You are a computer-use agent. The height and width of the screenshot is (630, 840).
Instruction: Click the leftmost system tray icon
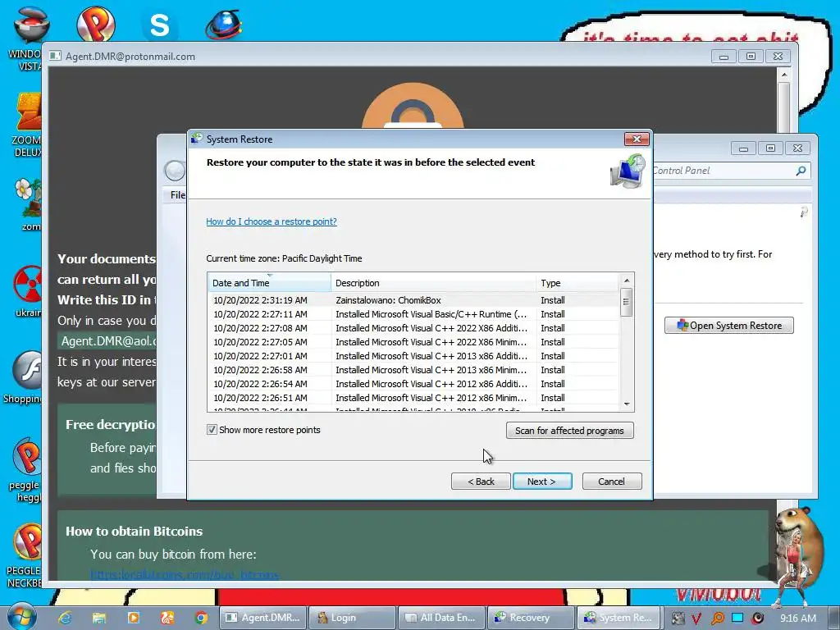coord(678,619)
